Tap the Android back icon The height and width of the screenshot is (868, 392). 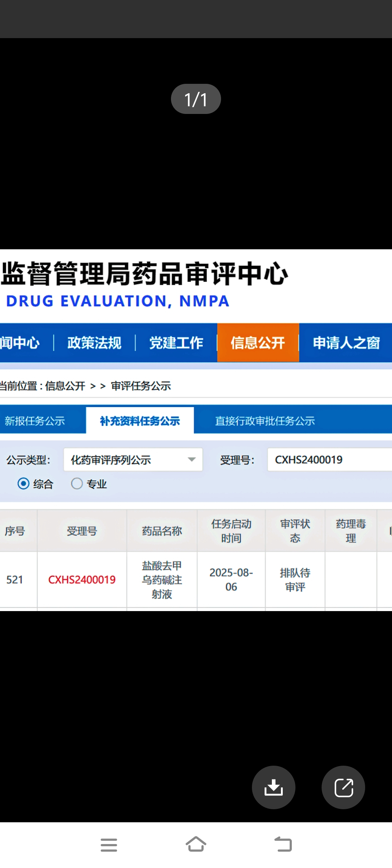[283, 844]
